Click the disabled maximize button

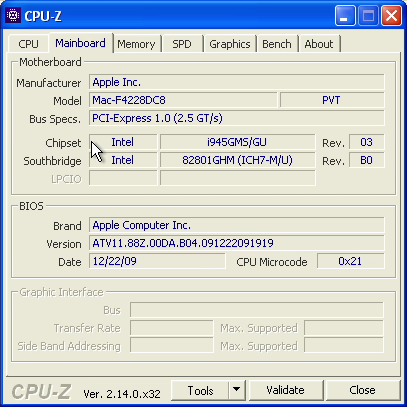point(368,16)
